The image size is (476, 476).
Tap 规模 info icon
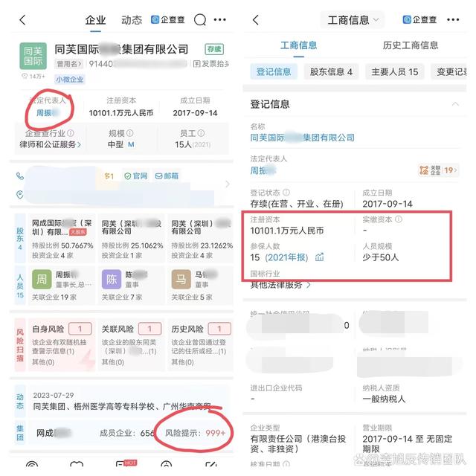[129, 133]
